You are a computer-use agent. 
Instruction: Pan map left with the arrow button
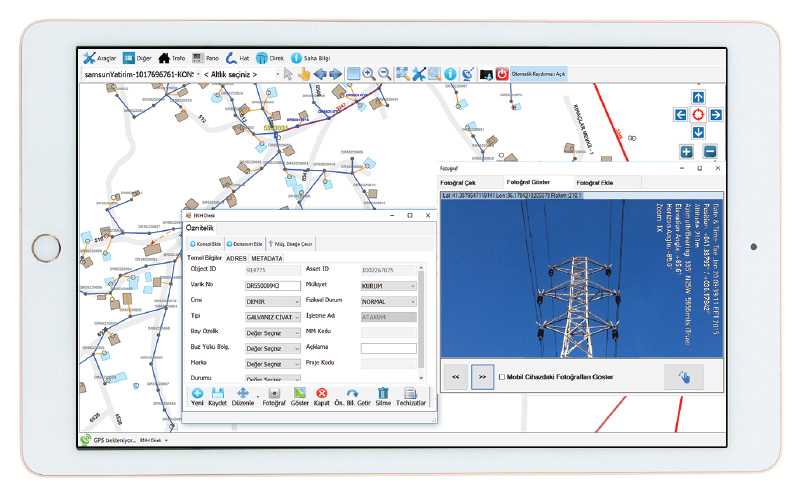pyautogui.click(x=680, y=115)
